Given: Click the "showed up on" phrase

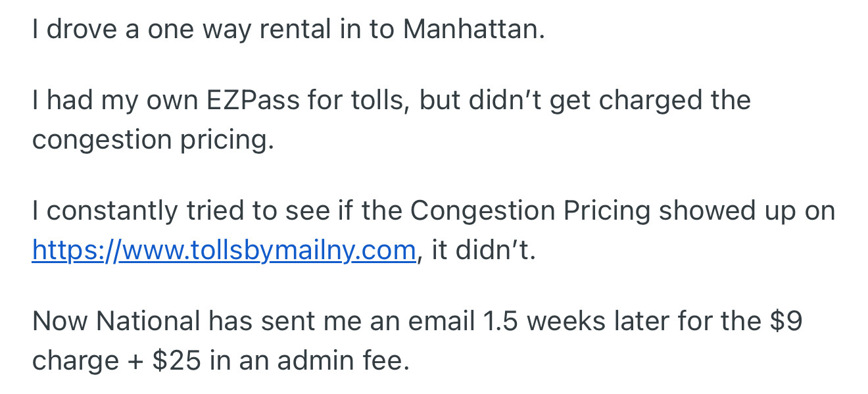Looking at the screenshot, I should [x=747, y=211].
